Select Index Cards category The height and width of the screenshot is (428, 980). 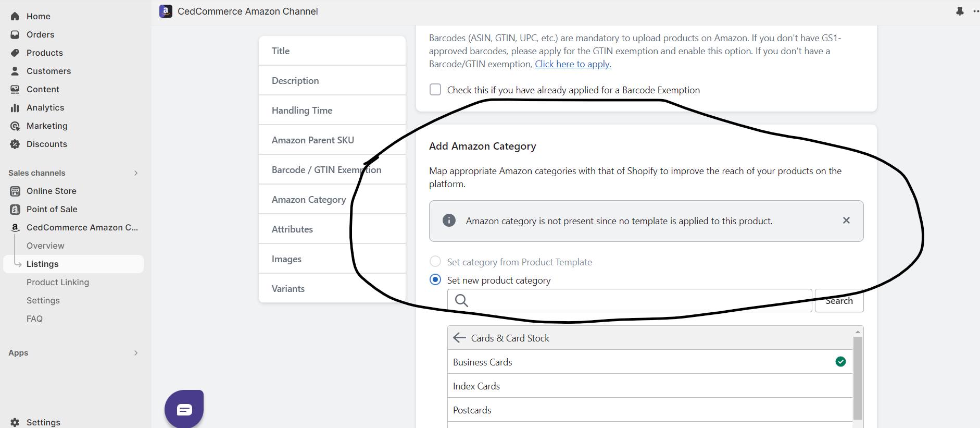coord(650,386)
